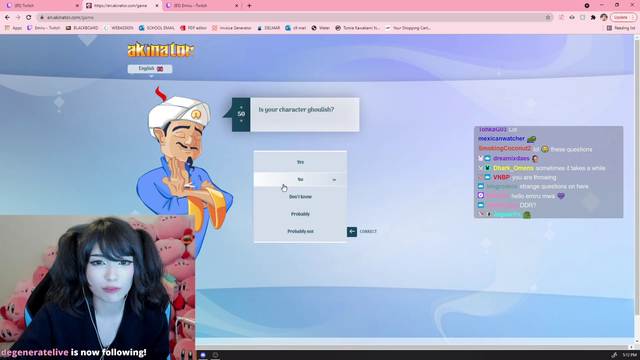Open the WEBASSIGN bookmark

[x=119, y=28]
